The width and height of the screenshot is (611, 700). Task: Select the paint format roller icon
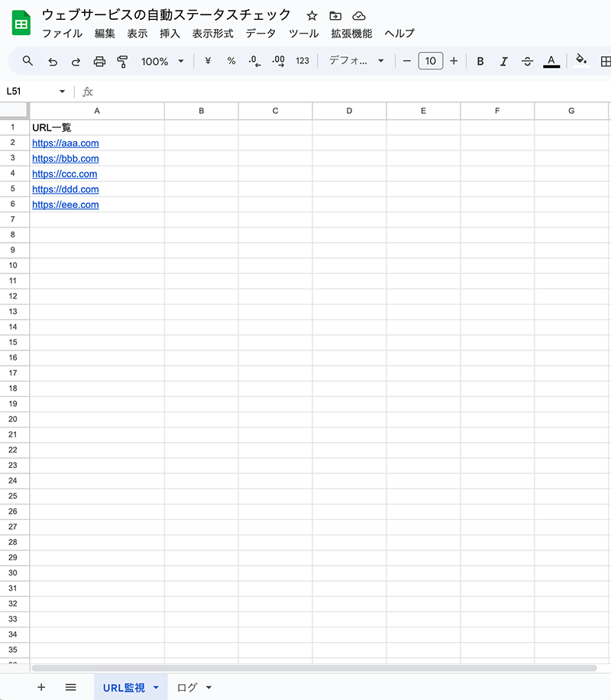point(122,61)
